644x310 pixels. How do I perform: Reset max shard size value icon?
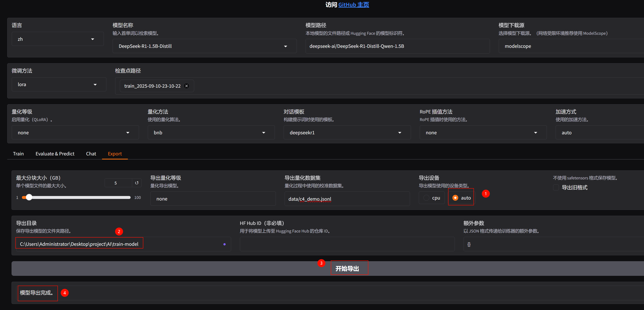137,183
